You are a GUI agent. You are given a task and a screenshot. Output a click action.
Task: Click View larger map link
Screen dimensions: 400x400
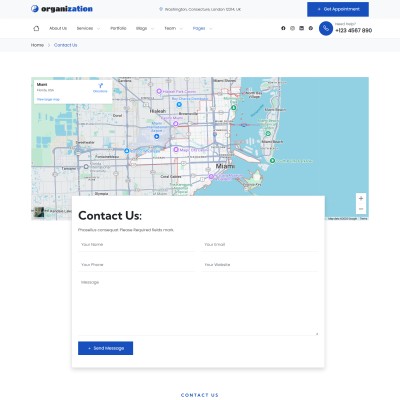coord(48,99)
